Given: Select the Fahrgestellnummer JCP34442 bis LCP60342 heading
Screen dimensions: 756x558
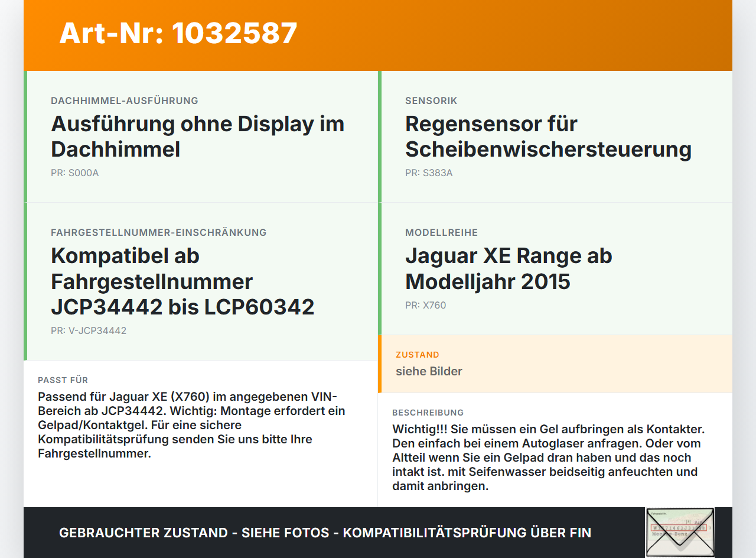Looking at the screenshot, I should [x=183, y=281].
